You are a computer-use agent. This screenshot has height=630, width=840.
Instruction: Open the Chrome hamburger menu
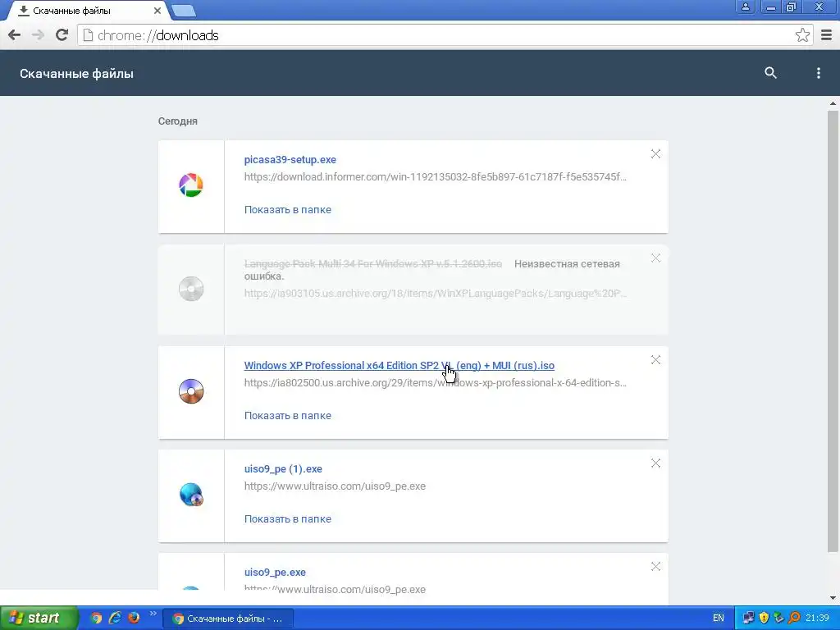click(x=827, y=35)
